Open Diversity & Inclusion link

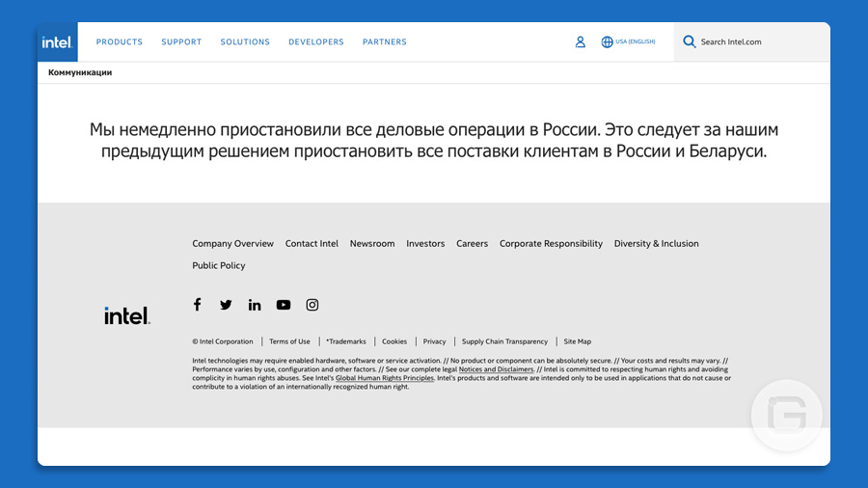[x=657, y=243]
